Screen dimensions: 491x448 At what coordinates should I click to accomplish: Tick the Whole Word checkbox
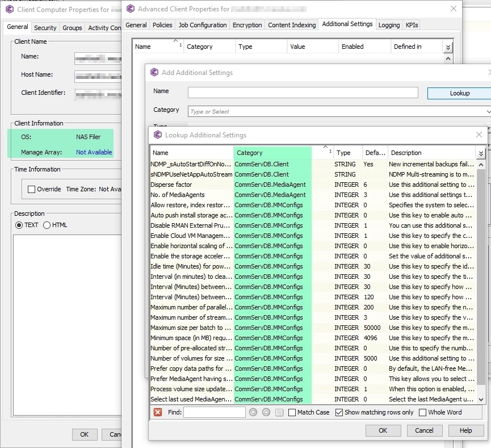coord(422,412)
